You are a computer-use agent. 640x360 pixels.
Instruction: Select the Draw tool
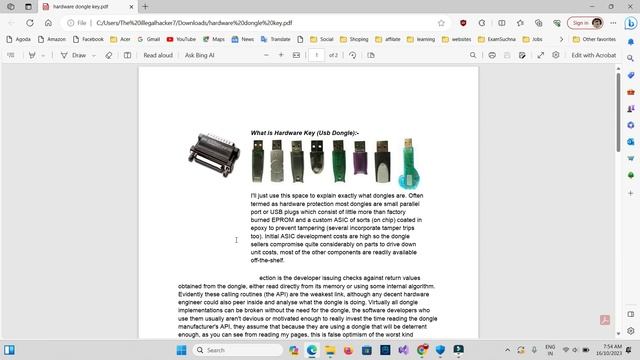pyautogui.click(x=73, y=55)
